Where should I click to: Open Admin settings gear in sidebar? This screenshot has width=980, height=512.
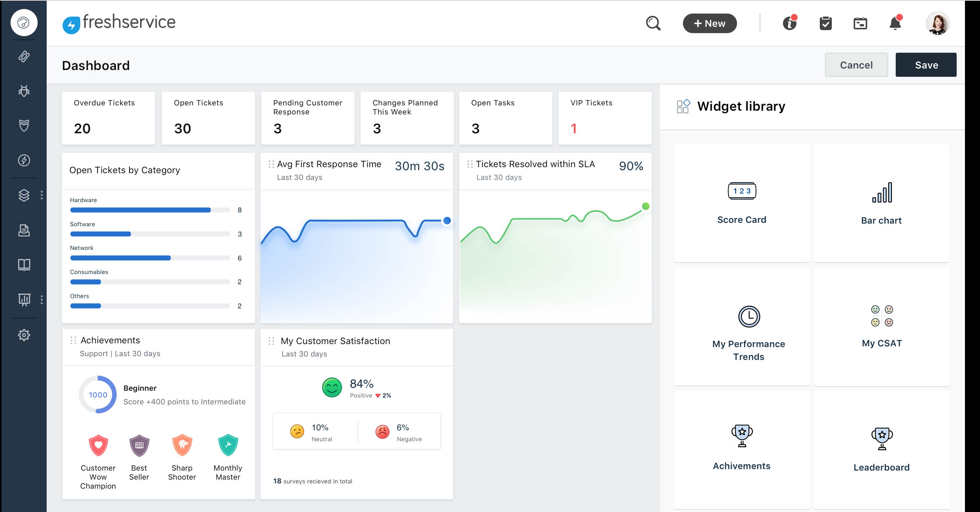click(24, 335)
